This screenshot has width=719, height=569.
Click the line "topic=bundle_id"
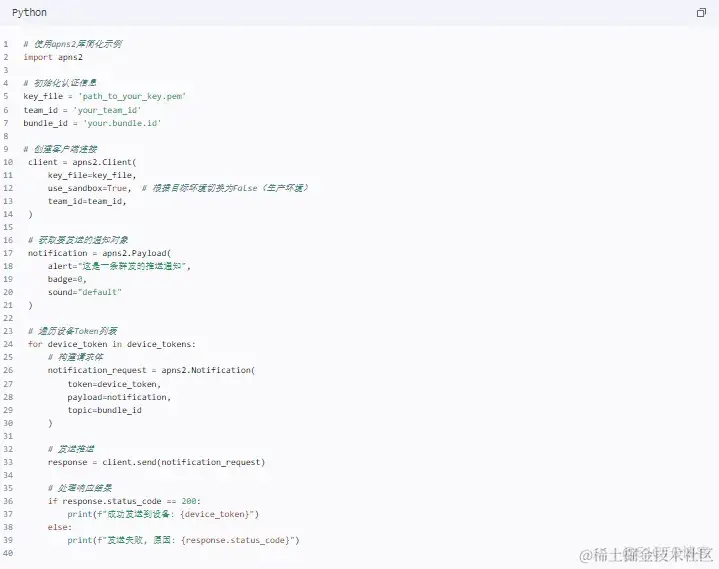105,410
